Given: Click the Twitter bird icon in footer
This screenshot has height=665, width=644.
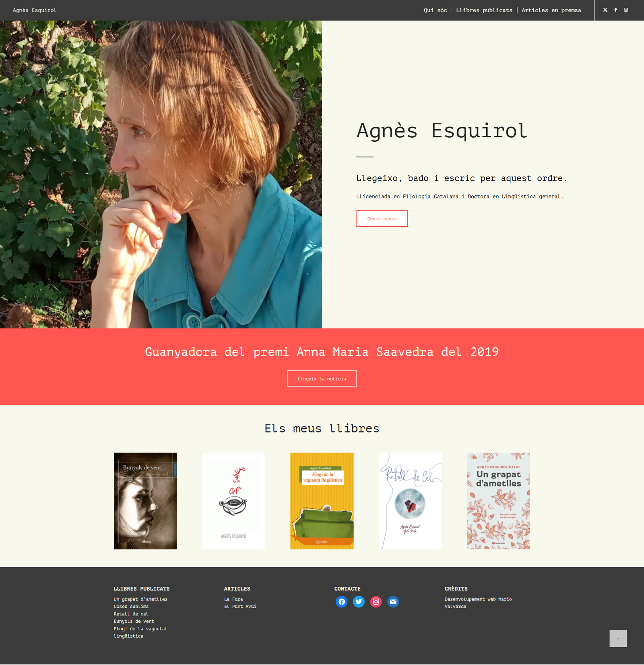Looking at the screenshot, I should [359, 602].
